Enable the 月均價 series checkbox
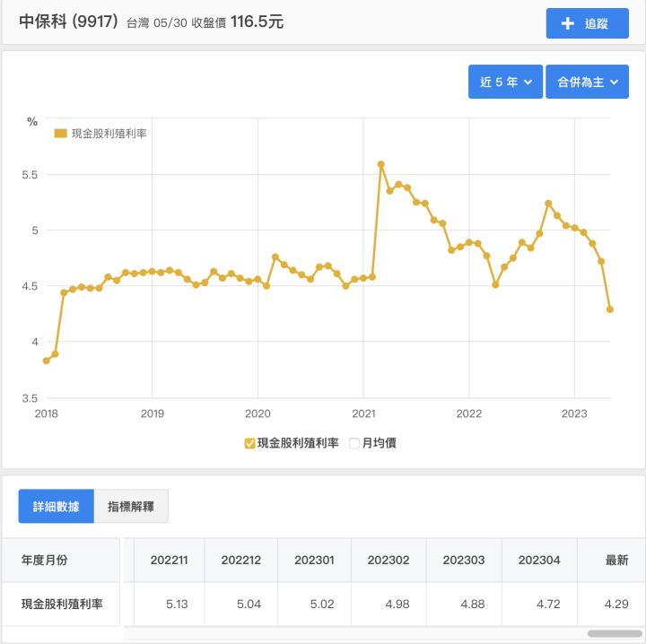 (354, 442)
